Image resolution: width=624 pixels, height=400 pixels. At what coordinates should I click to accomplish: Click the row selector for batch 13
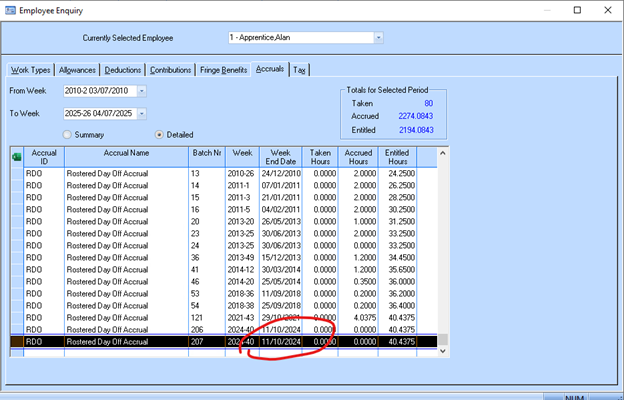16,172
